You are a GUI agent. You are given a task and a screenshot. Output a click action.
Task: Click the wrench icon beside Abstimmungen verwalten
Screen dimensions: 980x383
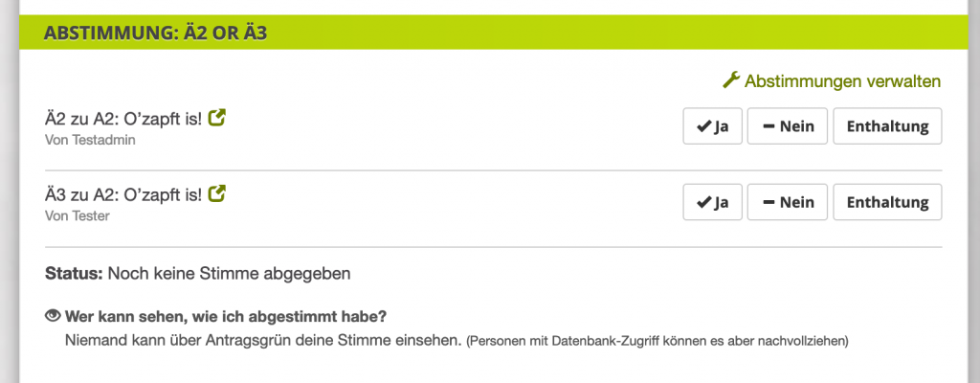(731, 80)
